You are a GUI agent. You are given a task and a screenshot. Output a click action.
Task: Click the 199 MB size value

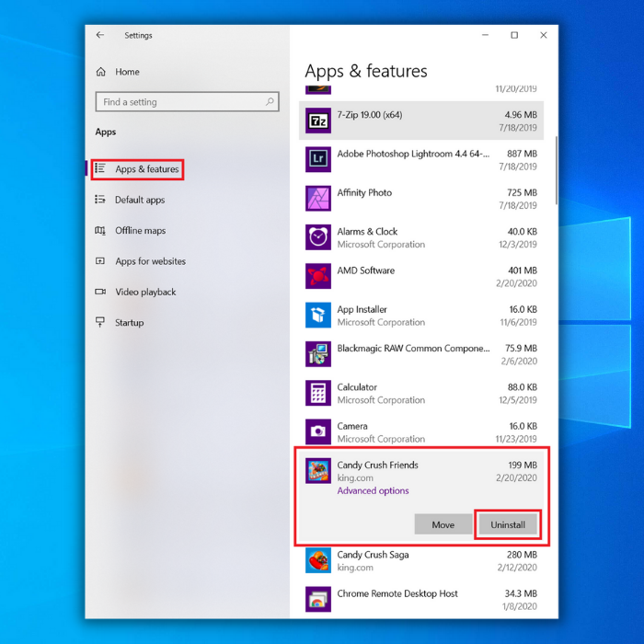(523, 465)
